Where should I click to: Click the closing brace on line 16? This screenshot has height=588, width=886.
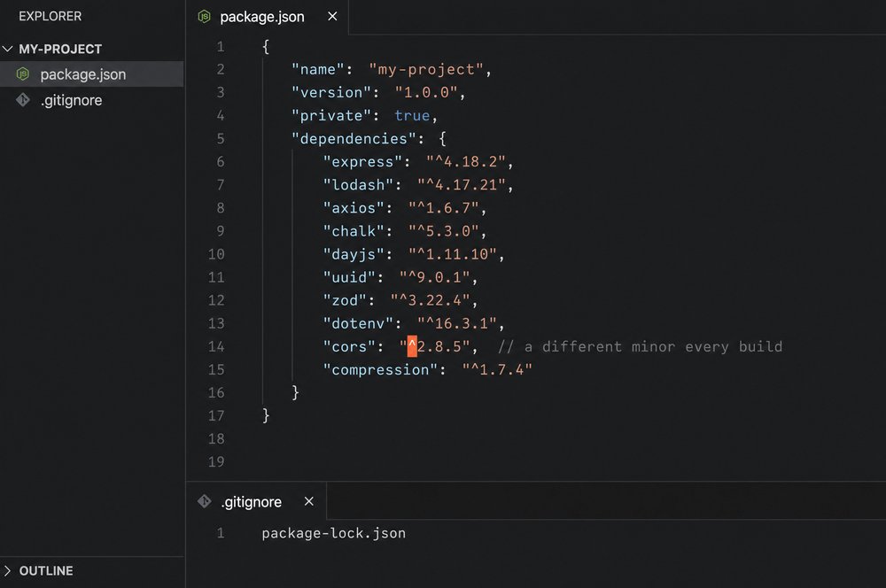[x=295, y=392]
